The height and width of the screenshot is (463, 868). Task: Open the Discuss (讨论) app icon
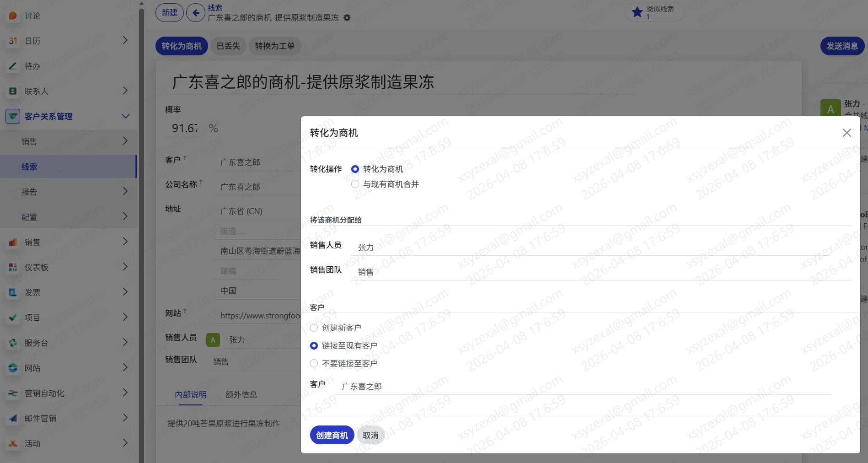(13, 16)
